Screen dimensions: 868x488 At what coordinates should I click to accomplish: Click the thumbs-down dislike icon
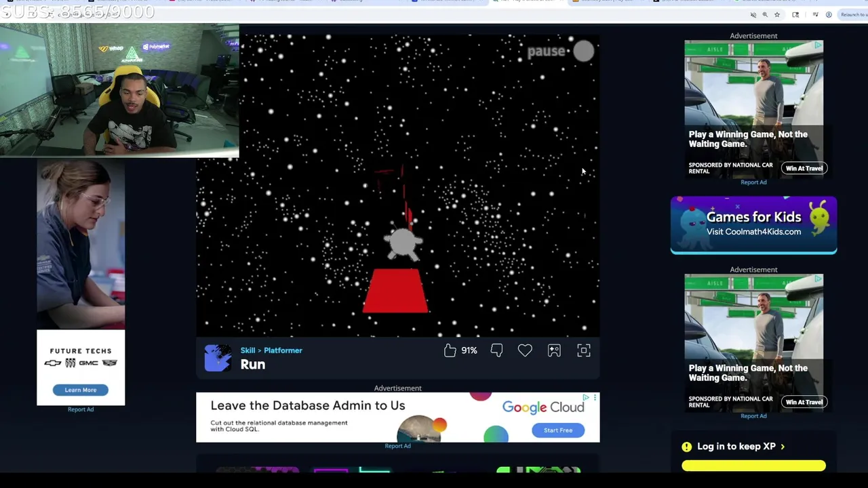pos(496,350)
